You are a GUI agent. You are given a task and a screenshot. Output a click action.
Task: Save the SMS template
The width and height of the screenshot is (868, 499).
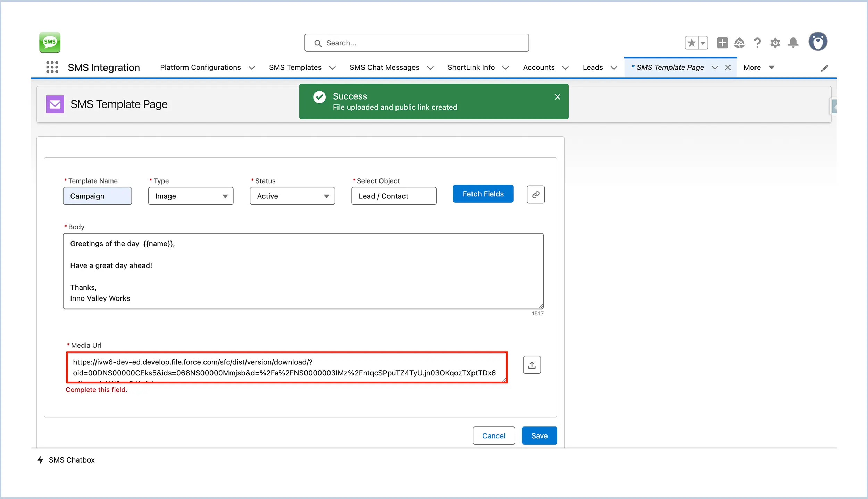coord(539,435)
